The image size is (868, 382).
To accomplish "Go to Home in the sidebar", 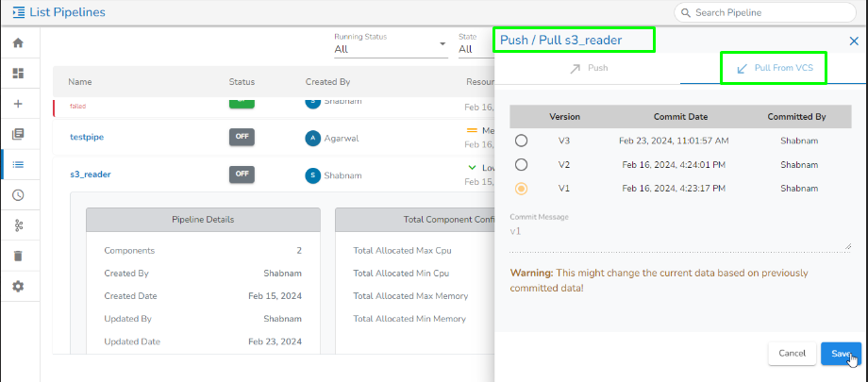I will (18, 43).
